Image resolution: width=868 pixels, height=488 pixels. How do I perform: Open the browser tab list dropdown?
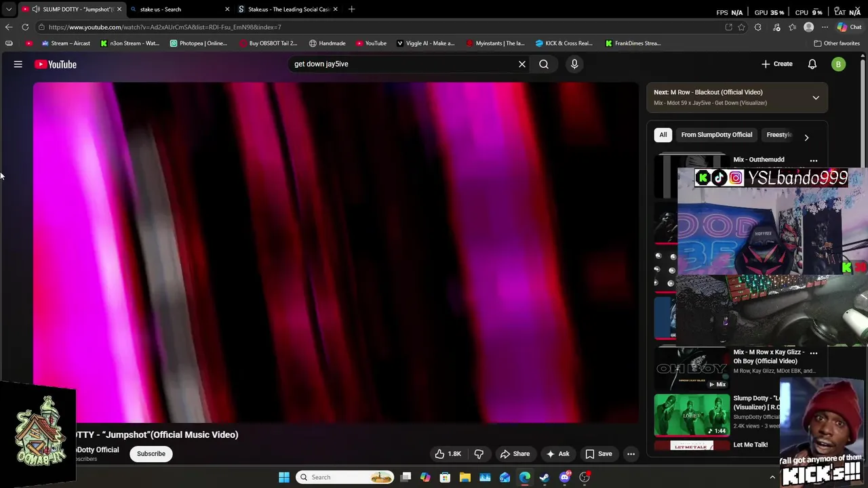tap(8, 9)
